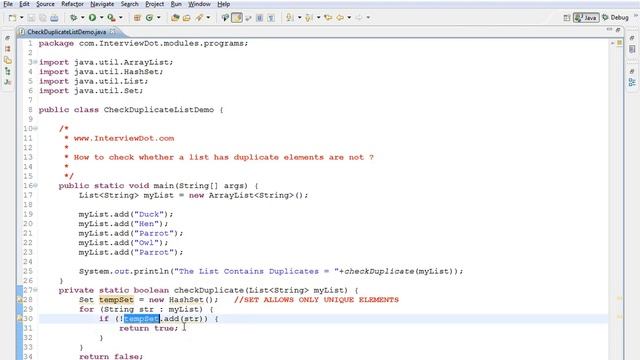Toggle Mark Occurrences highlighted button
640x360 pixels.
pos(237,18)
